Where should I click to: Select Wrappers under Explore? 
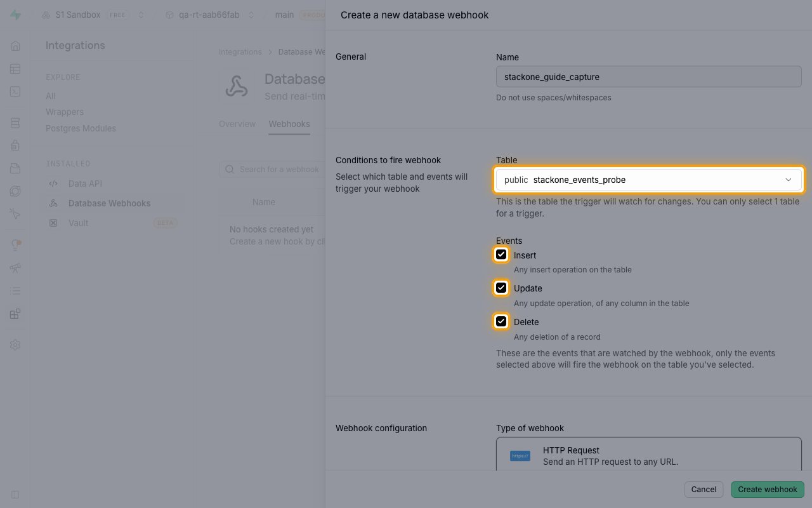click(x=65, y=112)
